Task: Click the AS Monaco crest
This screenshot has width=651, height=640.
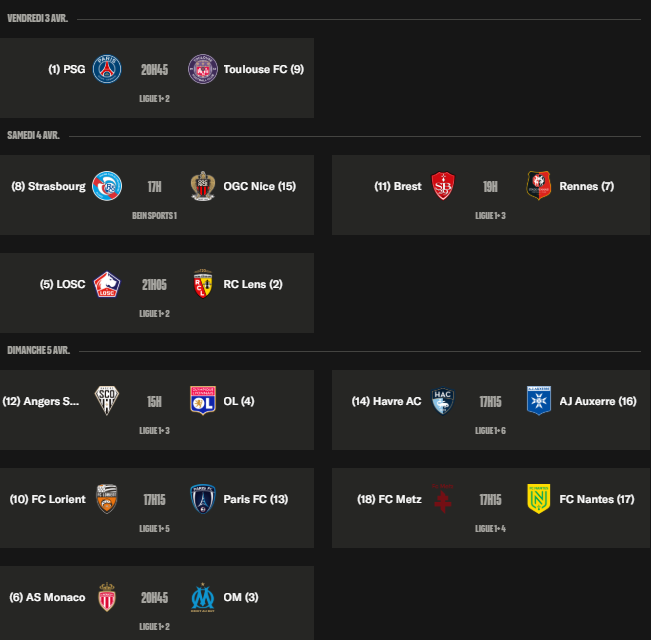Action: (107, 597)
